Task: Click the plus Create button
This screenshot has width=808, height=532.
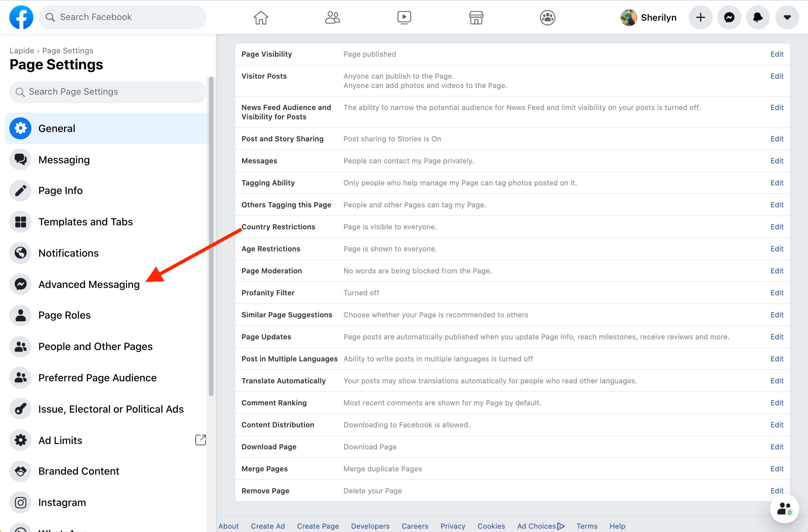Action: (x=700, y=17)
